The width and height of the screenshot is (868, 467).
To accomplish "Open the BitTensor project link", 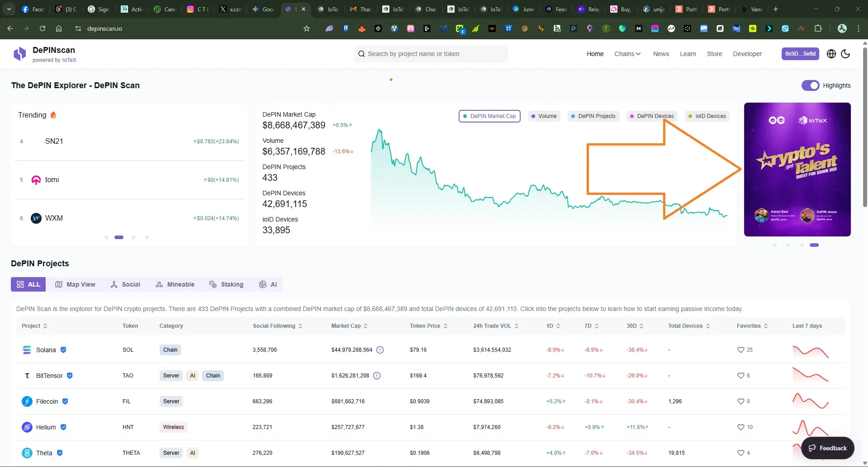I will click(x=49, y=376).
